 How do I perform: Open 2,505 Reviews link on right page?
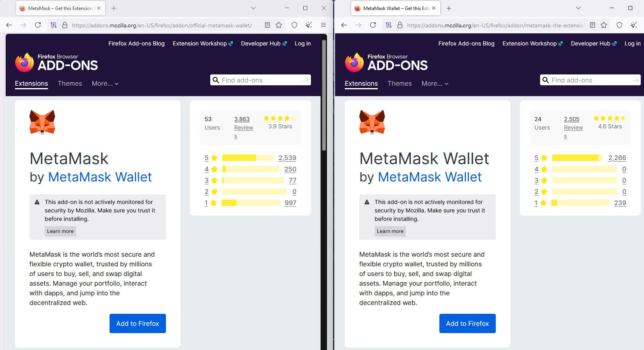click(x=573, y=127)
